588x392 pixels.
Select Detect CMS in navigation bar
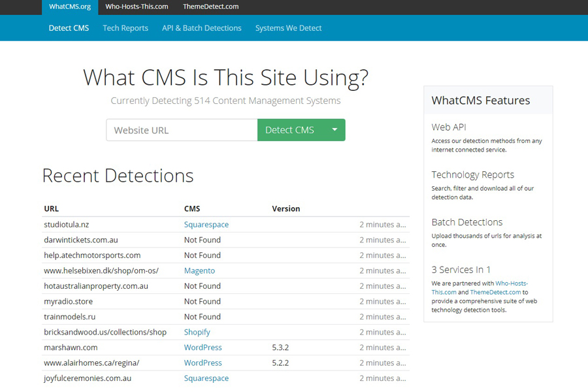(x=69, y=28)
